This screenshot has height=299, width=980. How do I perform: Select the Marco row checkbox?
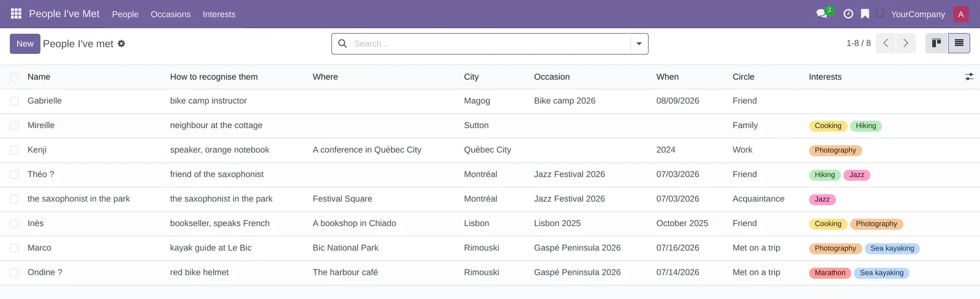[x=14, y=248]
